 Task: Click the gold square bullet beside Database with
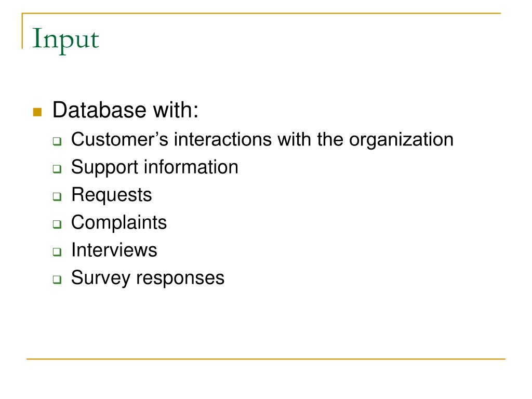coord(37,112)
